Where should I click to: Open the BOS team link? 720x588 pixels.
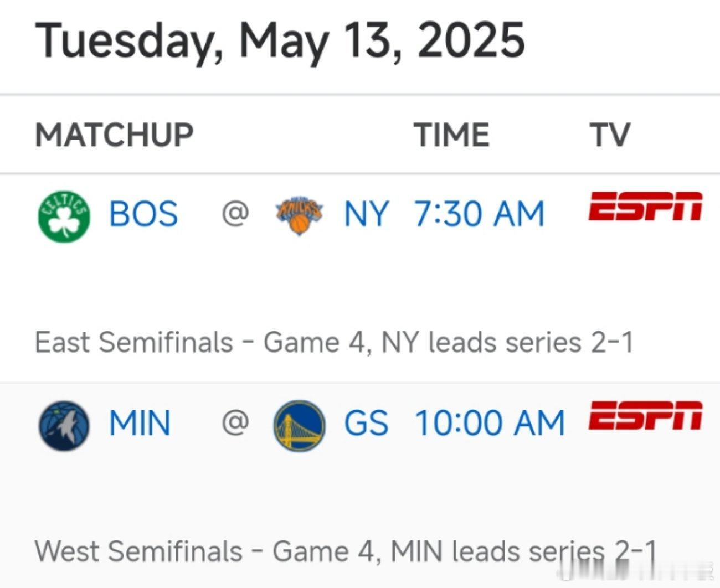pos(143,214)
